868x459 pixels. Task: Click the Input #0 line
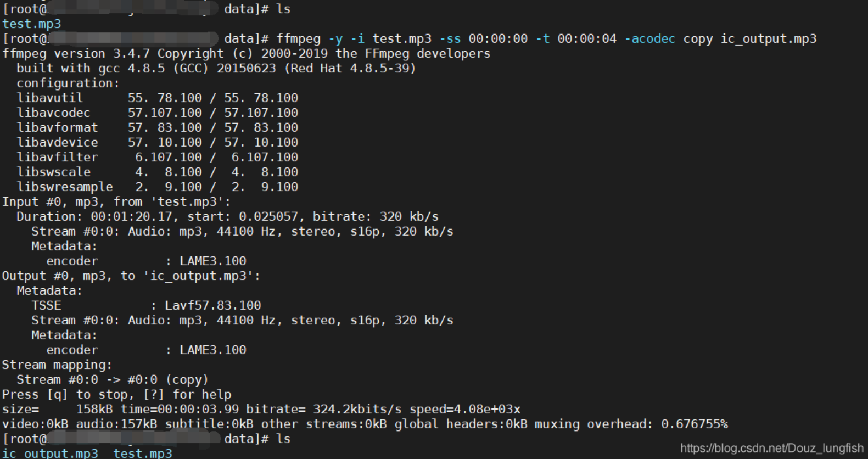coord(116,202)
